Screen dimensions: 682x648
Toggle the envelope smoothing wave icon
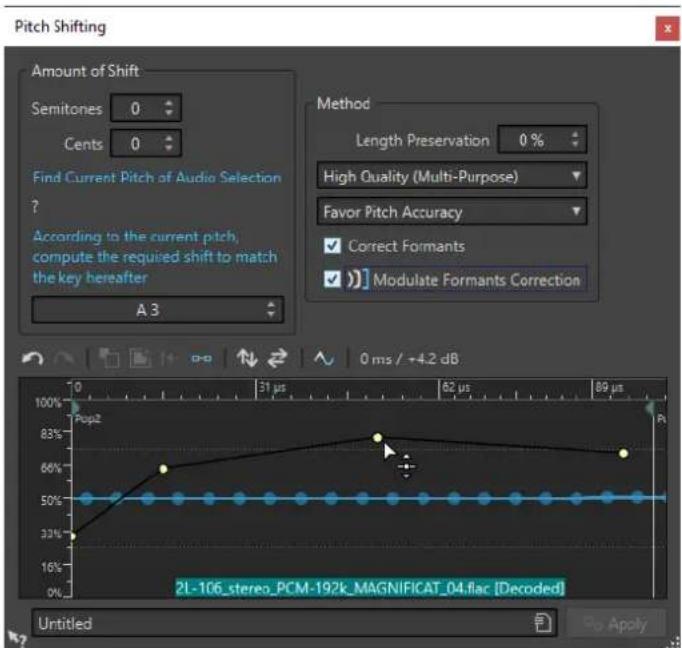click(324, 359)
